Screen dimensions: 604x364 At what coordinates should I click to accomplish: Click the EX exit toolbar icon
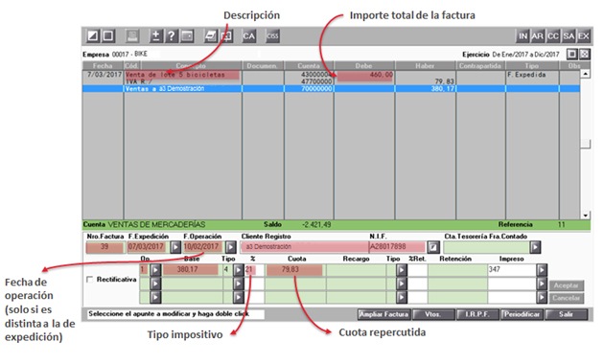click(x=583, y=36)
